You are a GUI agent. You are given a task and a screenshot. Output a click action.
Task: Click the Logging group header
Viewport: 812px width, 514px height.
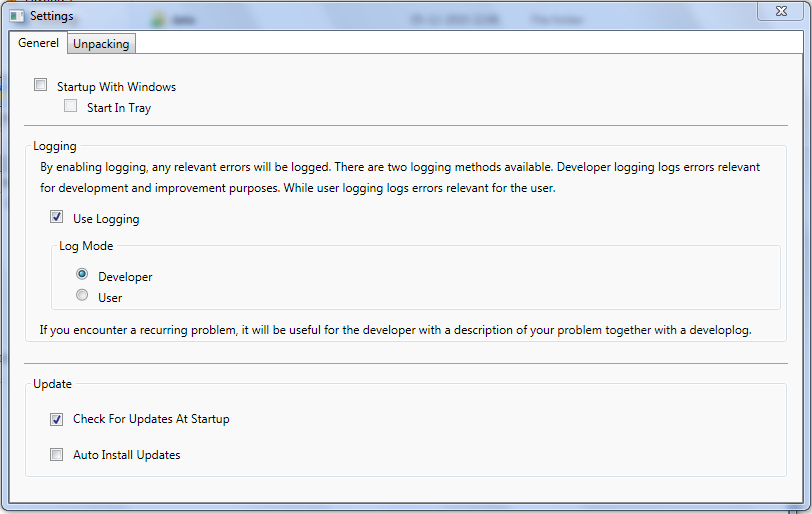click(55, 146)
